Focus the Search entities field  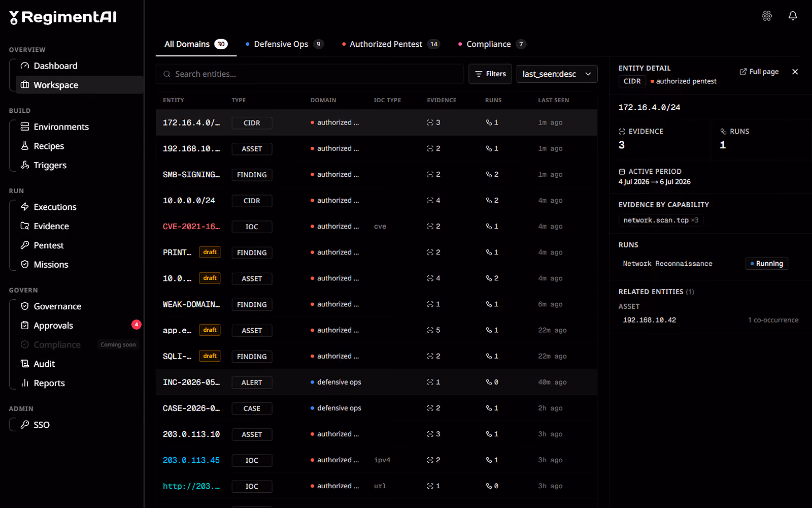tap(310, 74)
